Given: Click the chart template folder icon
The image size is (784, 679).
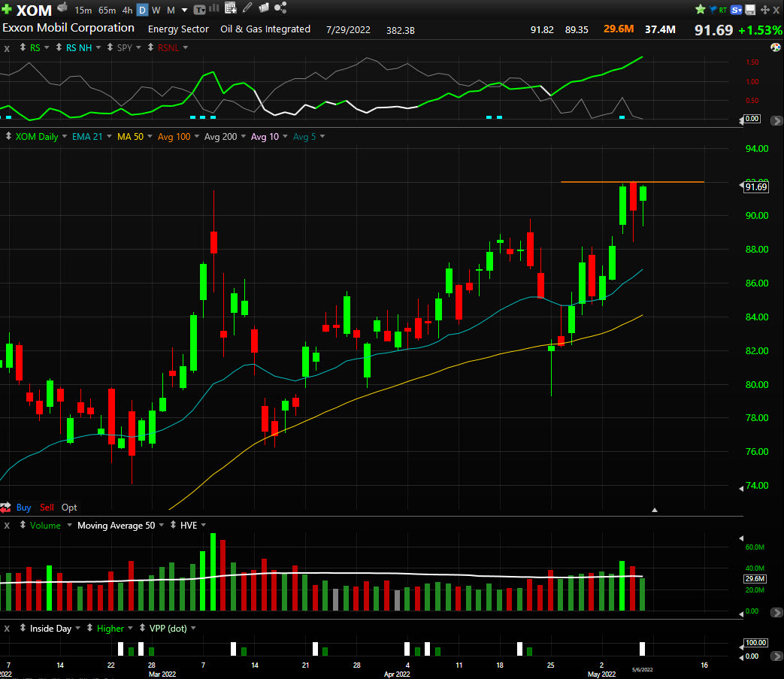Looking at the screenshot, I should pos(264,8).
